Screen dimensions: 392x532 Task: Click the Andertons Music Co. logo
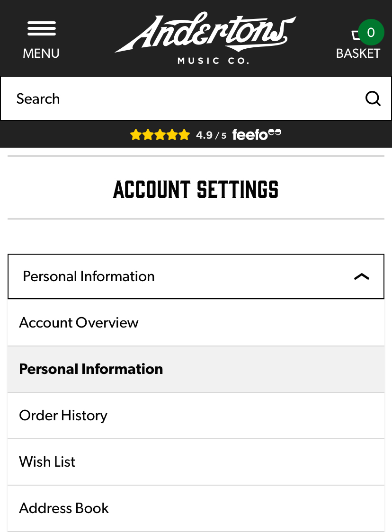click(x=205, y=38)
